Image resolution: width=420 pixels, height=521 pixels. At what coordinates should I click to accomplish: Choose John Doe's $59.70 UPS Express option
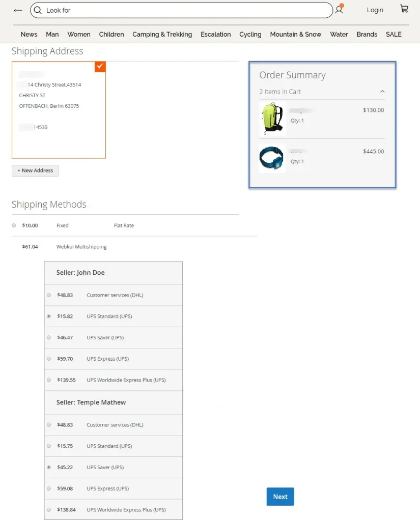coord(49,359)
